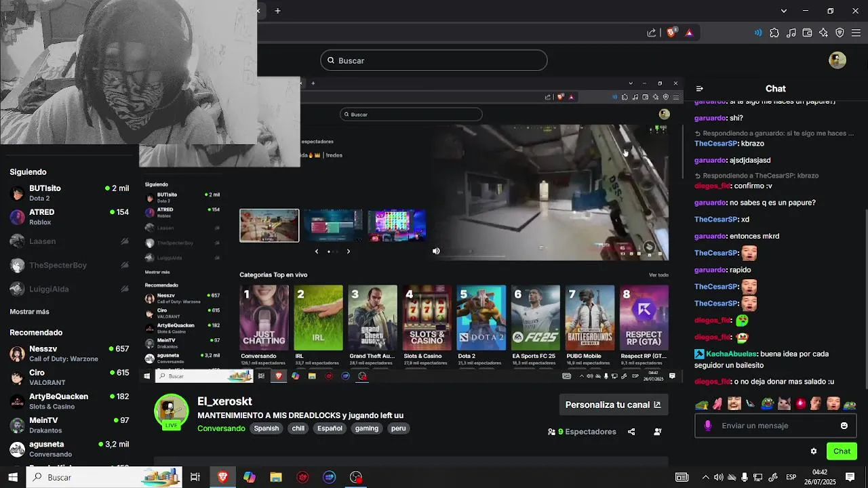This screenshot has width=868, height=488.
Task: Click the share icon next to Espectadores
Action: click(x=631, y=432)
